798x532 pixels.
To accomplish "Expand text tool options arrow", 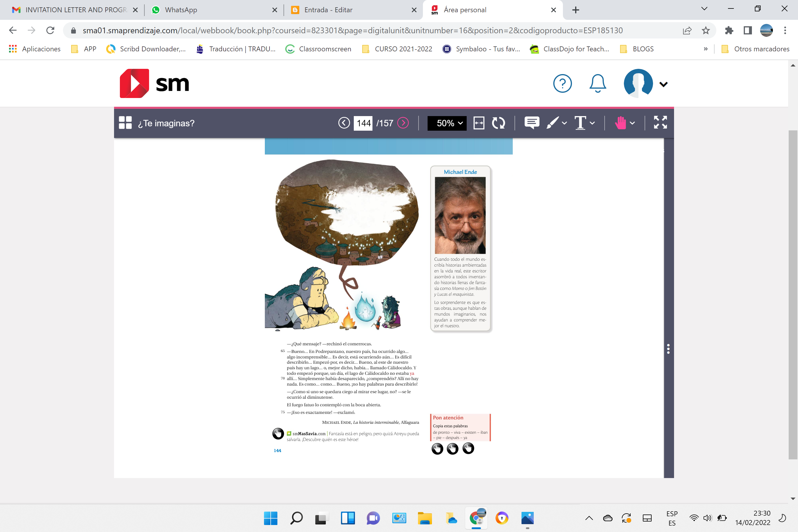I will coord(592,123).
